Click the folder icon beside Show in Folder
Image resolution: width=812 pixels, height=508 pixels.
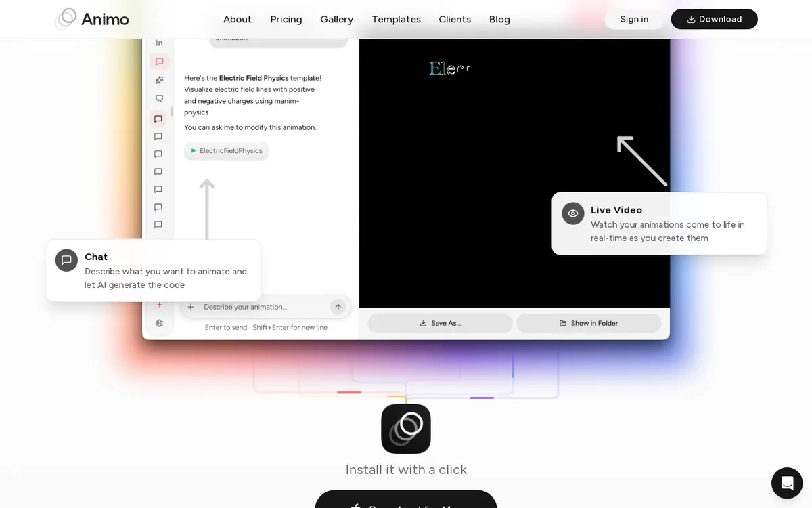[563, 323]
